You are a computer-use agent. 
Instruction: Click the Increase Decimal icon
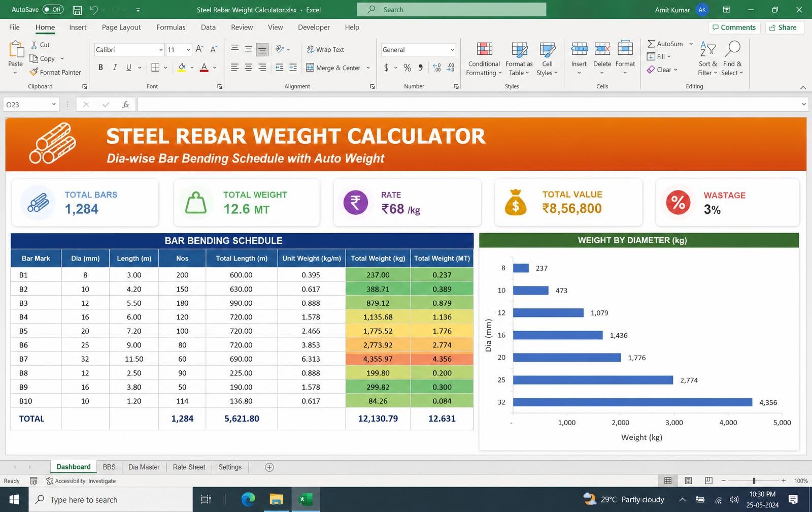pyautogui.click(x=436, y=68)
